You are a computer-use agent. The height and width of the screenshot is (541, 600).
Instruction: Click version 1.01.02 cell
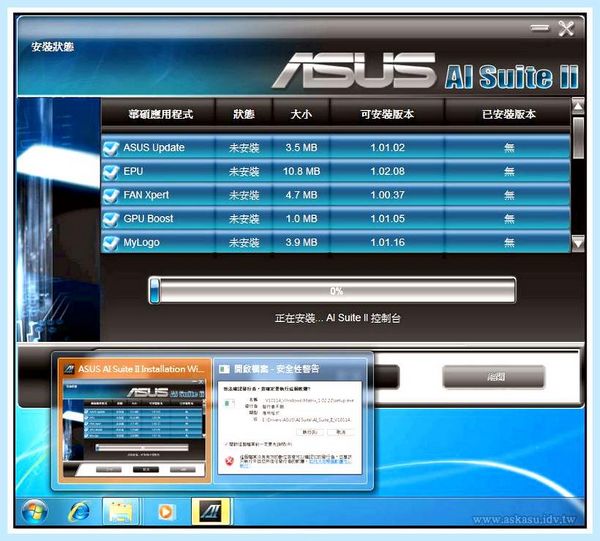388,148
